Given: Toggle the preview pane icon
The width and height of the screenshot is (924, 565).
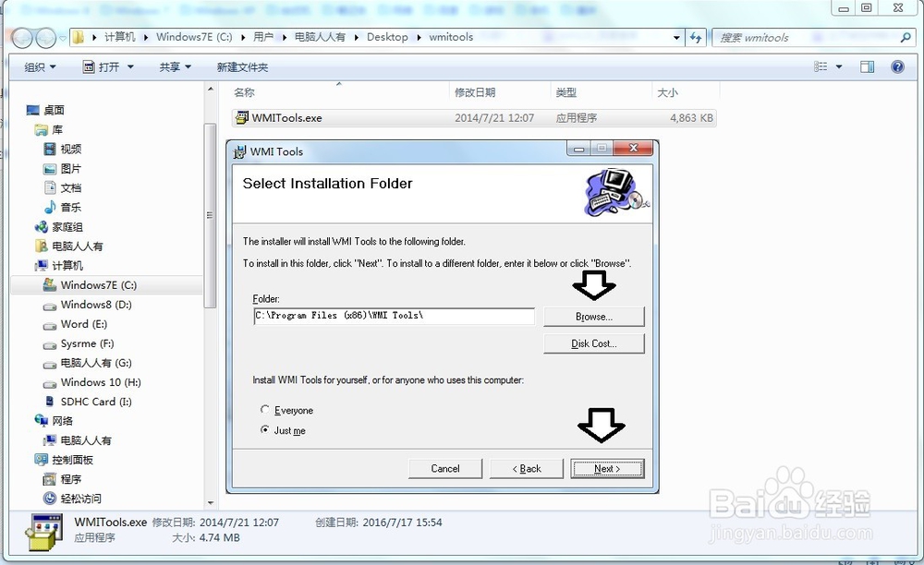Looking at the screenshot, I should [868, 67].
